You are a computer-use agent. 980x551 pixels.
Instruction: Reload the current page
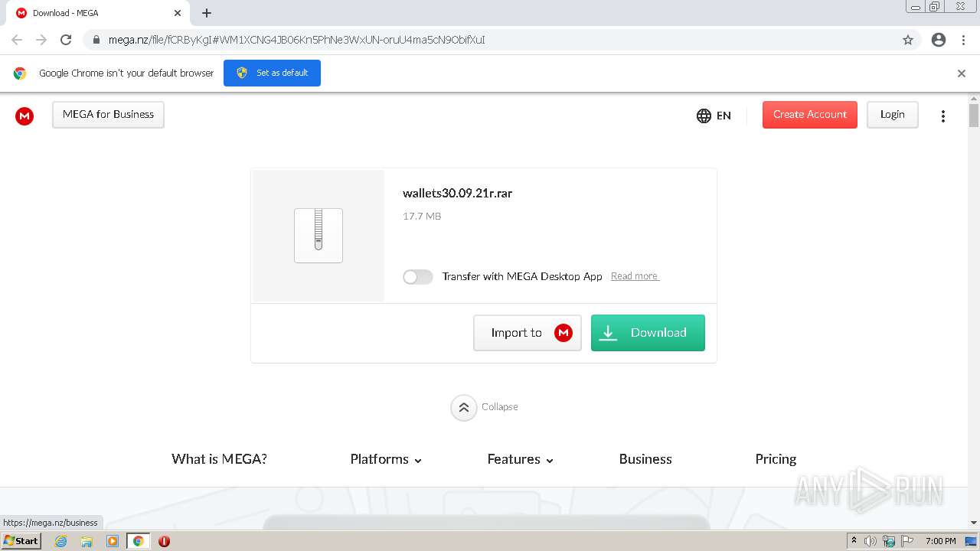pyautogui.click(x=66, y=40)
